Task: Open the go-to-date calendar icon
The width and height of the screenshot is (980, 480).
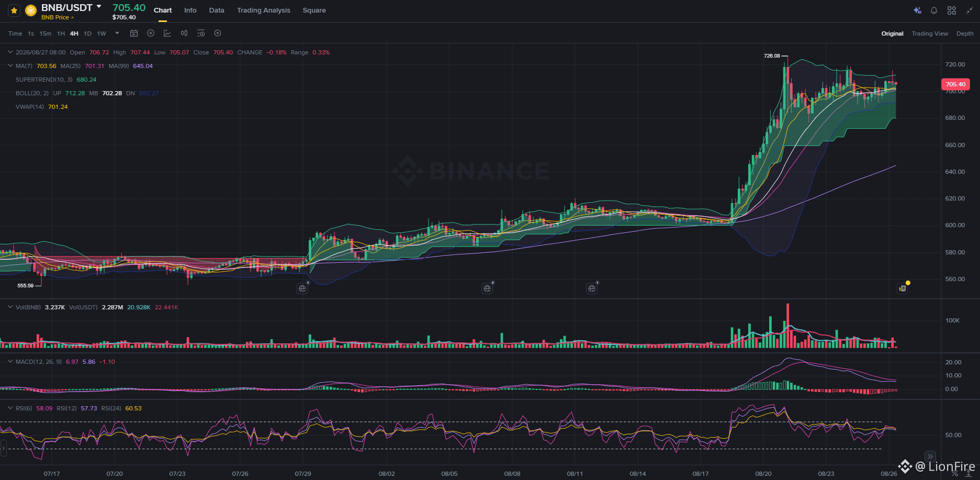Action: click(134, 34)
